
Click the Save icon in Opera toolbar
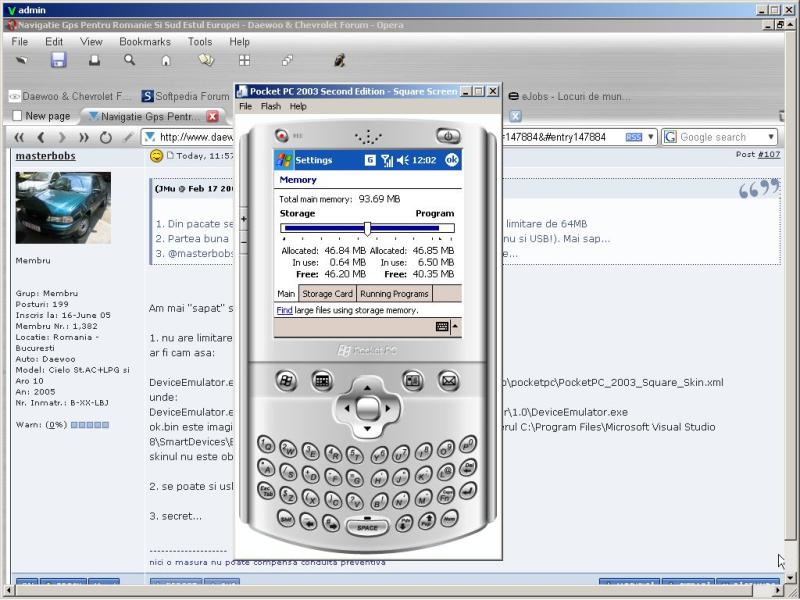point(58,60)
